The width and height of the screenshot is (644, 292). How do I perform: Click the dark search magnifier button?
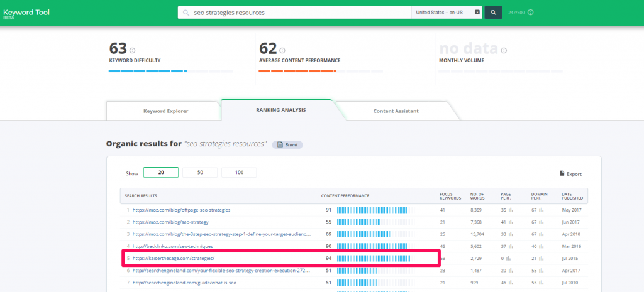[x=493, y=13]
